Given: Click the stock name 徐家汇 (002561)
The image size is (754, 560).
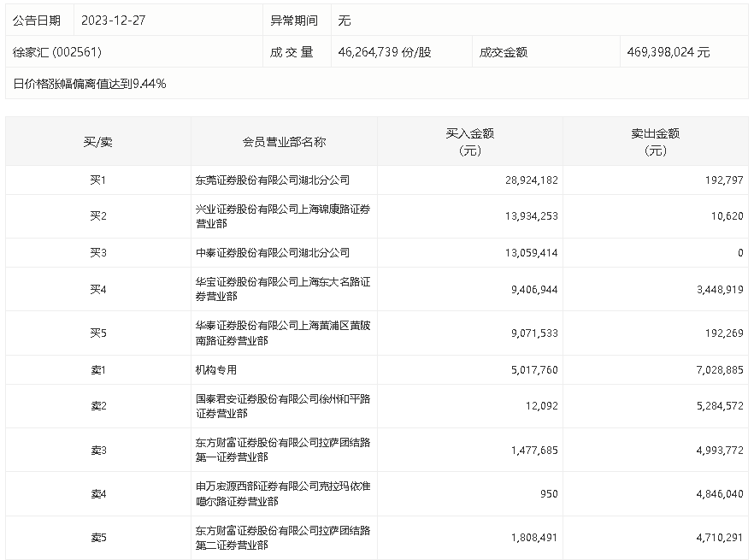Looking at the screenshot, I should click(56, 52).
